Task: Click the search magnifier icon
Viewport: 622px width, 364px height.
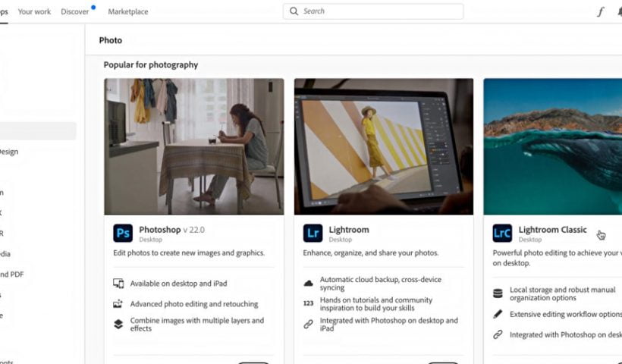Action: 294,11
